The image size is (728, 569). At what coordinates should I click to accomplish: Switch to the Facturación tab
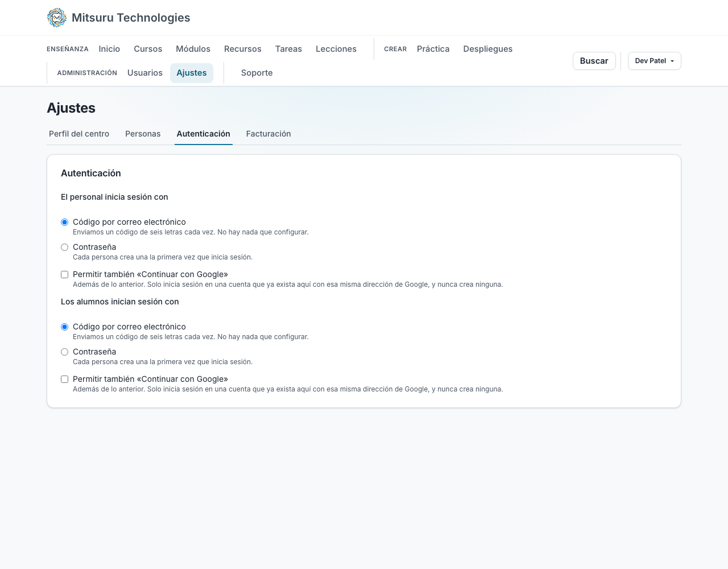[x=268, y=134]
